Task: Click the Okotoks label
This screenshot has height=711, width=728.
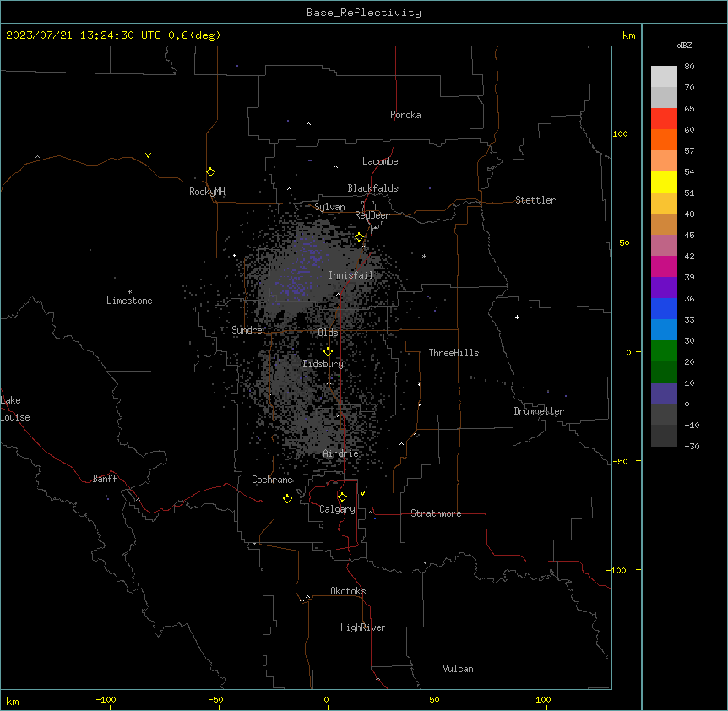Action: 348,591
